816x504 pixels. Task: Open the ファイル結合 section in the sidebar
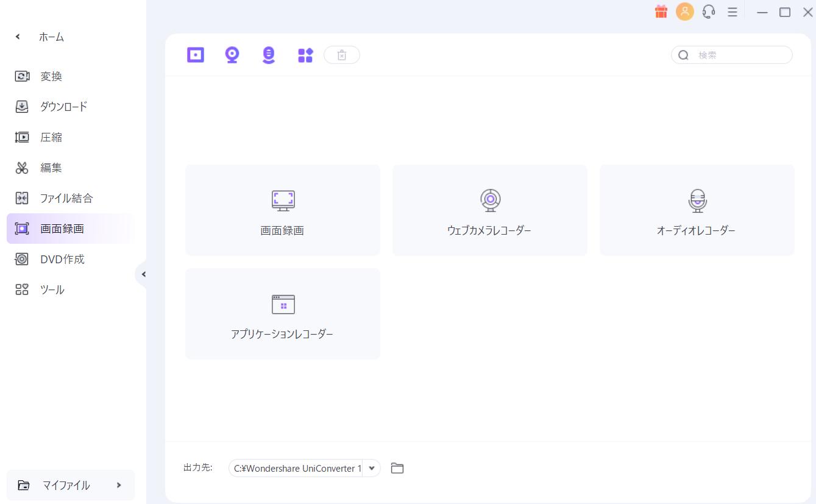(x=71, y=198)
